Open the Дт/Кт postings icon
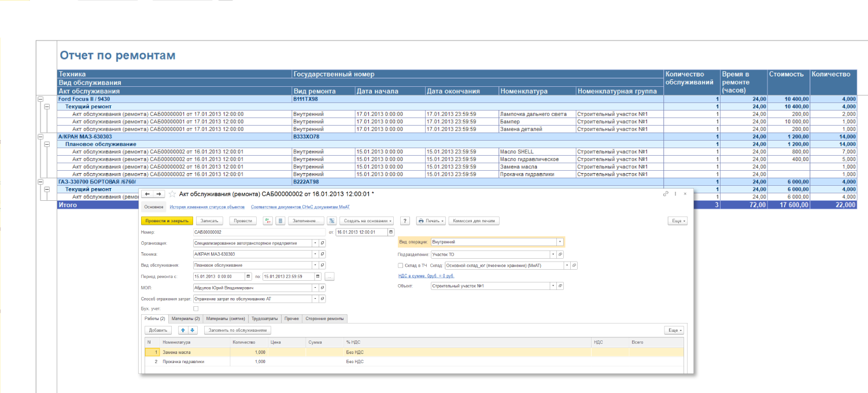This screenshot has height=393, width=868. [x=268, y=221]
